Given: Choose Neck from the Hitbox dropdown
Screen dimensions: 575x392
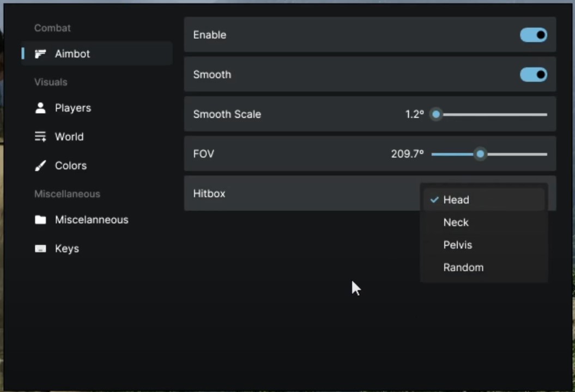Looking at the screenshot, I should coord(456,223).
